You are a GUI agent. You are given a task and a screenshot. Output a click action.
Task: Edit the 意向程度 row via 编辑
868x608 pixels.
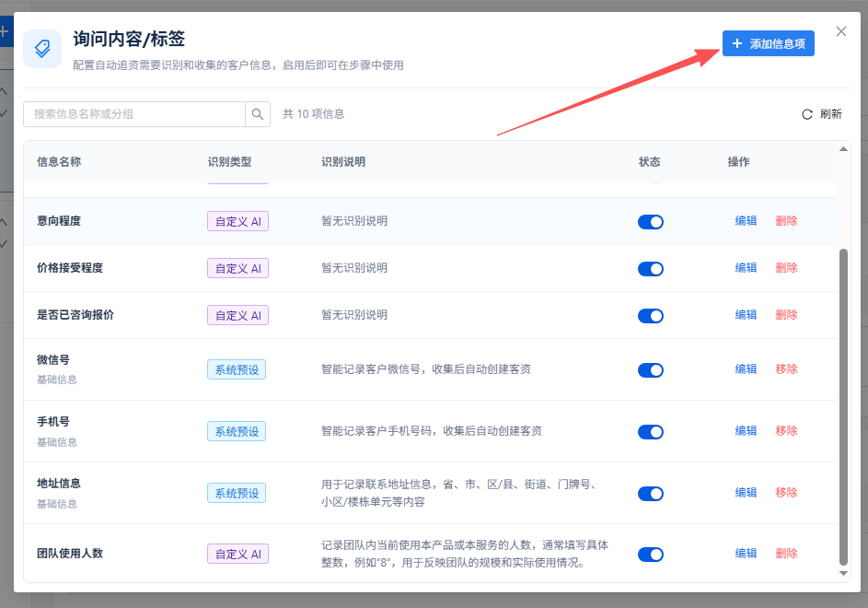click(x=746, y=220)
